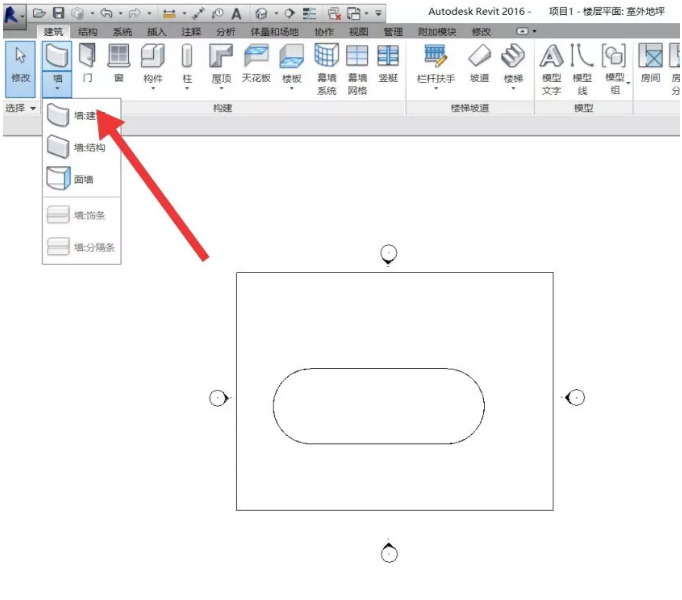Click the 竖梃 (Mullion) tool
This screenshot has height=600, width=682.
coord(388,63)
